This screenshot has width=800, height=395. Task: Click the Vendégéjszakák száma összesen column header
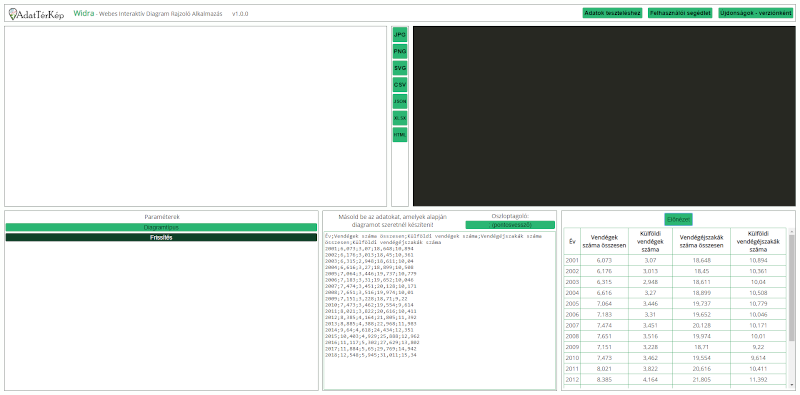click(x=702, y=242)
